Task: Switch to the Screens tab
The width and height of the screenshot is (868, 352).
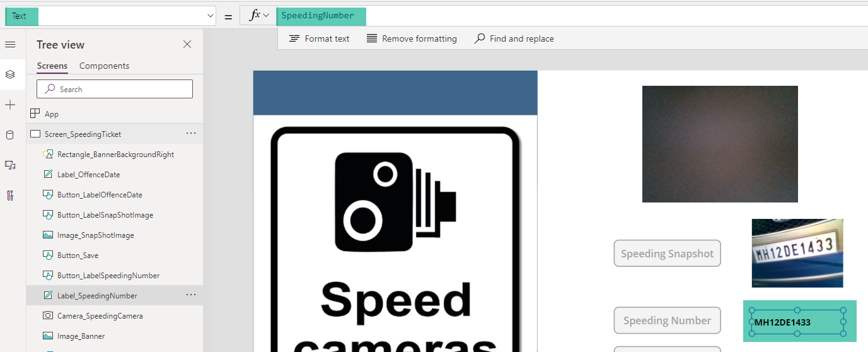Action: 52,66
